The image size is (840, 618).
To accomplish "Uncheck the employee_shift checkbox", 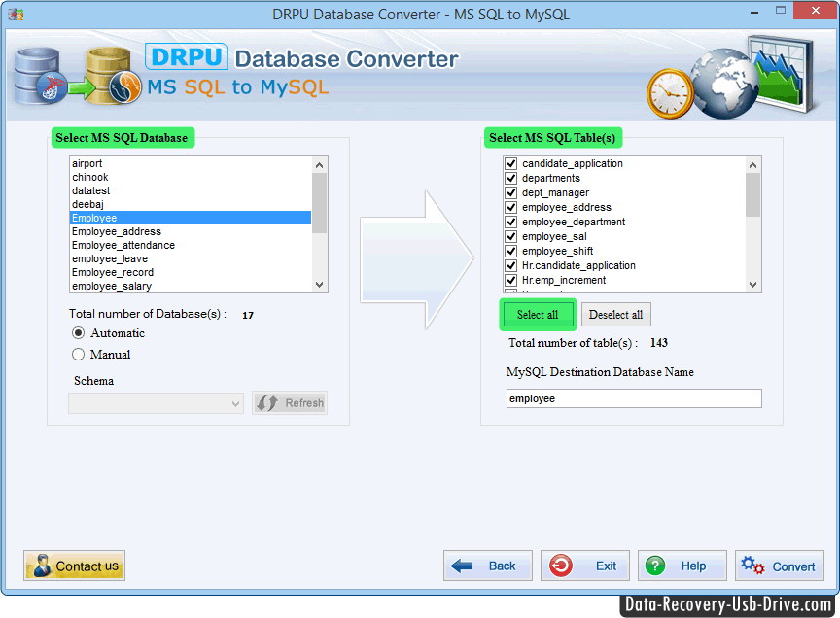I will 511,251.
